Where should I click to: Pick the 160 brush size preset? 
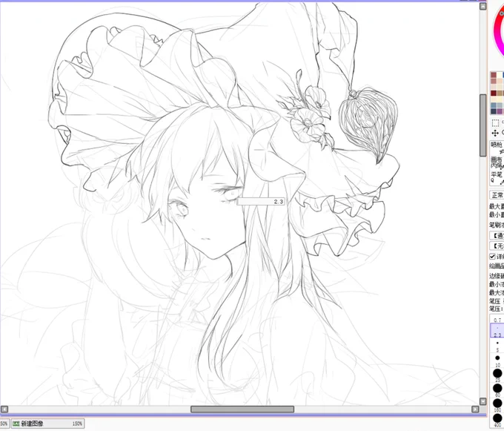click(x=497, y=404)
